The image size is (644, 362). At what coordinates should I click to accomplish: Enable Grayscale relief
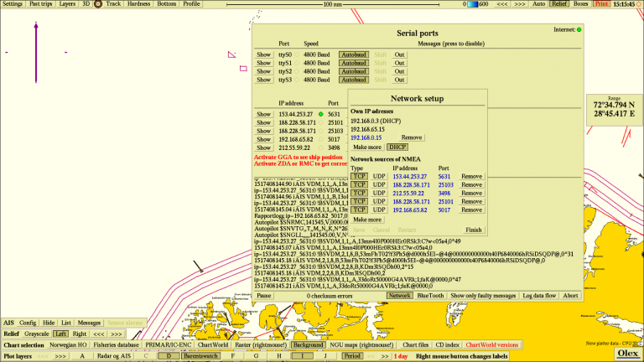[x=37, y=334]
